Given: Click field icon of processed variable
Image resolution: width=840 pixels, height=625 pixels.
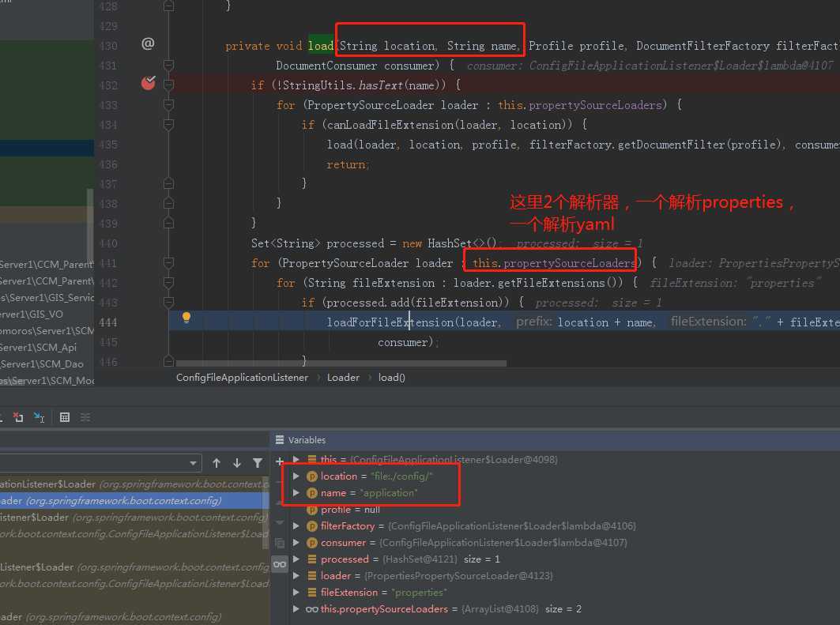Looking at the screenshot, I should (312, 559).
